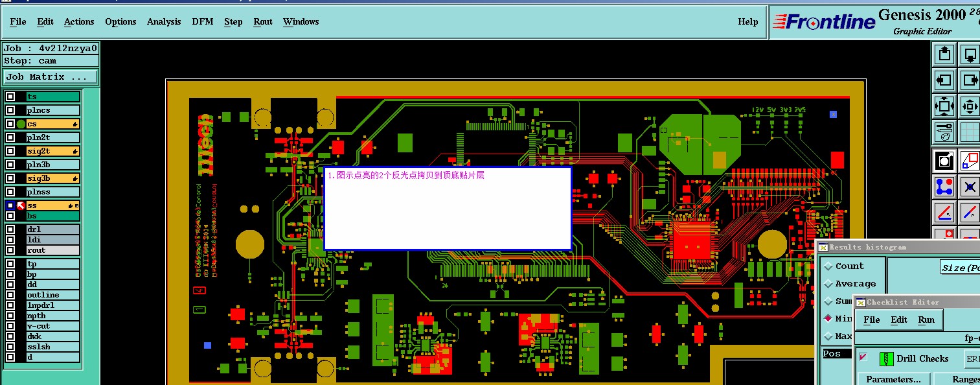Open the Checklist Editor File menu
The width and height of the screenshot is (980, 385).
872,320
